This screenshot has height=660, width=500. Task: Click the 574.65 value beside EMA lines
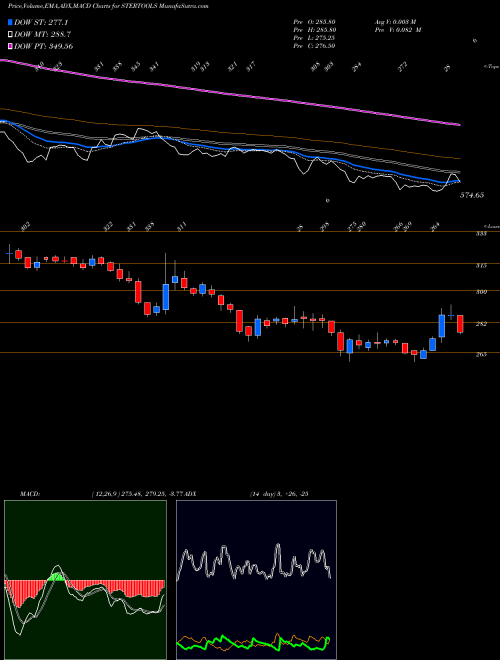click(472, 195)
